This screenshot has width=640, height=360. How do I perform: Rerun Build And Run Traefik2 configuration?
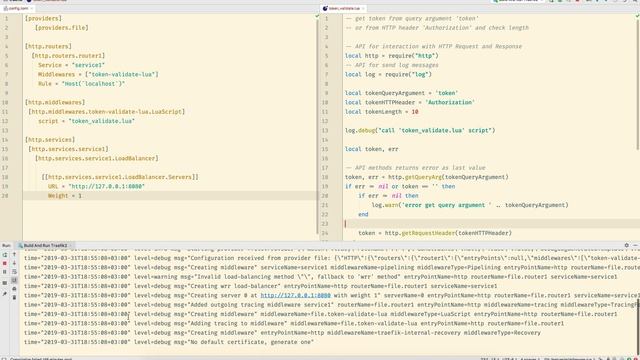tap(5, 255)
